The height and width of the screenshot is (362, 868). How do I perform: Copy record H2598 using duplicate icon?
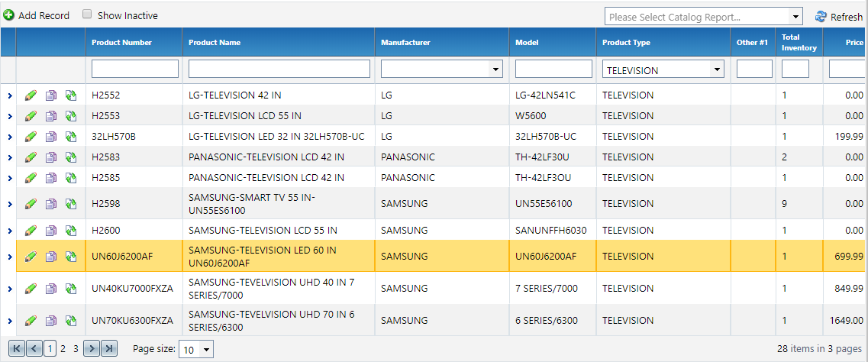click(51, 204)
